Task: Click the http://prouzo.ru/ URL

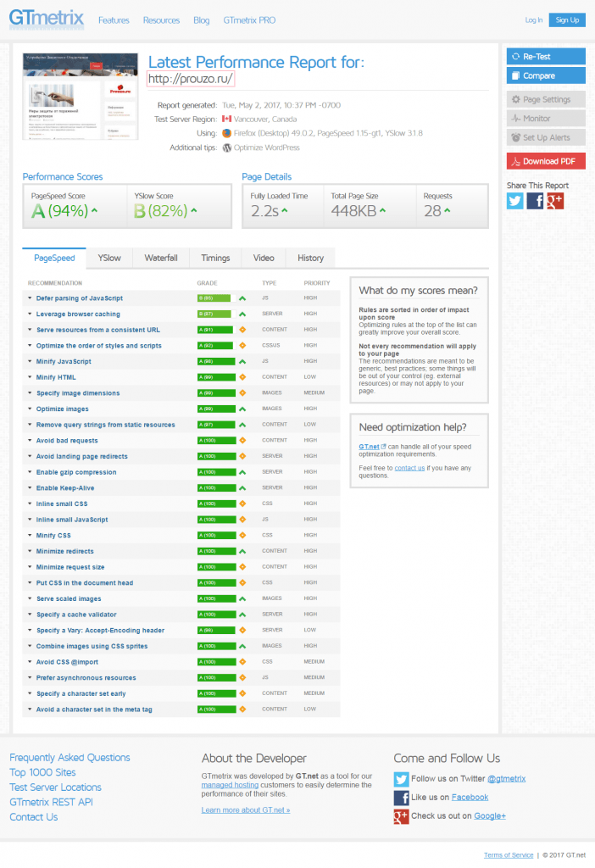Action: (191, 79)
